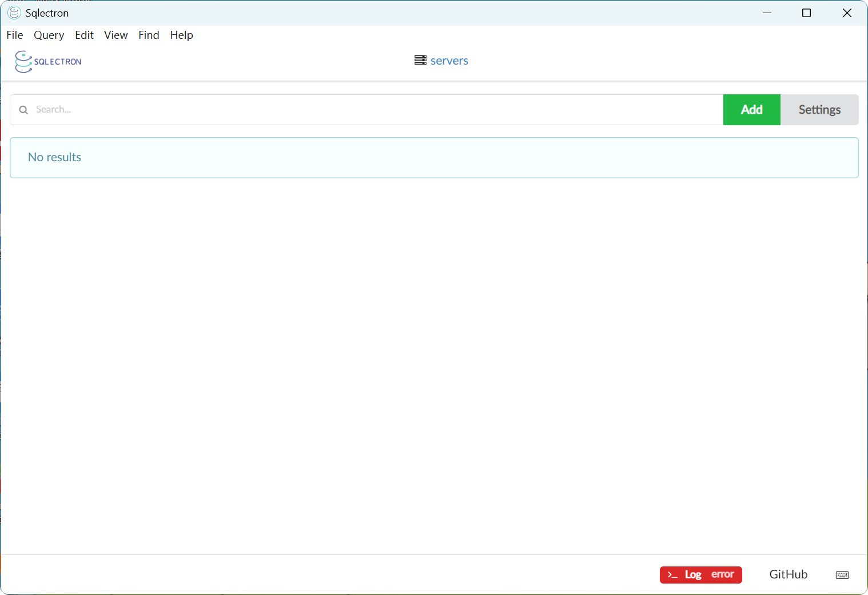Click the servers header link

pos(449,61)
